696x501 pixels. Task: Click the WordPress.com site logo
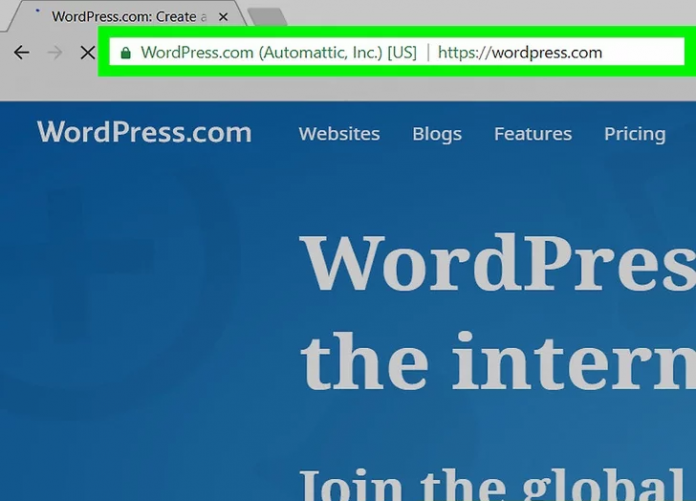pos(144,132)
